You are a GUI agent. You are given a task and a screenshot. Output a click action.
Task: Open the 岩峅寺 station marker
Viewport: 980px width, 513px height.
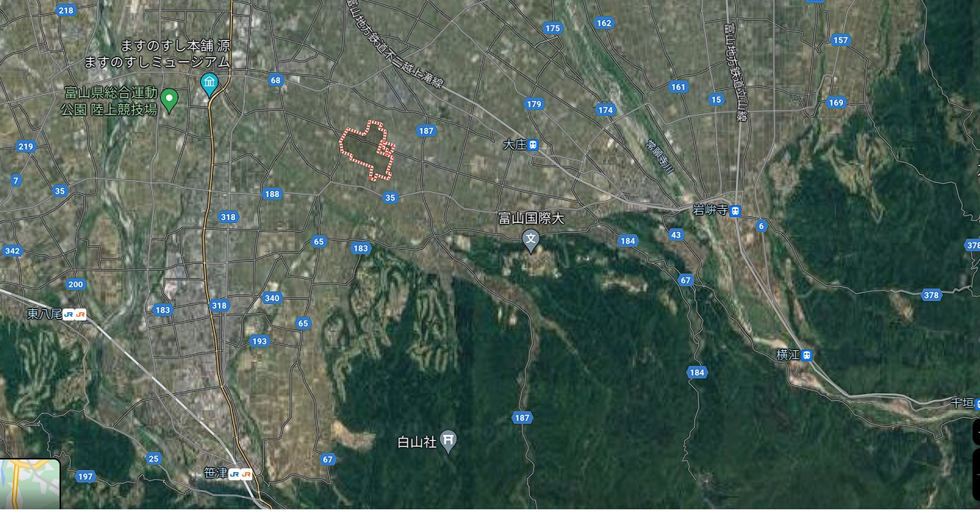click(x=735, y=210)
